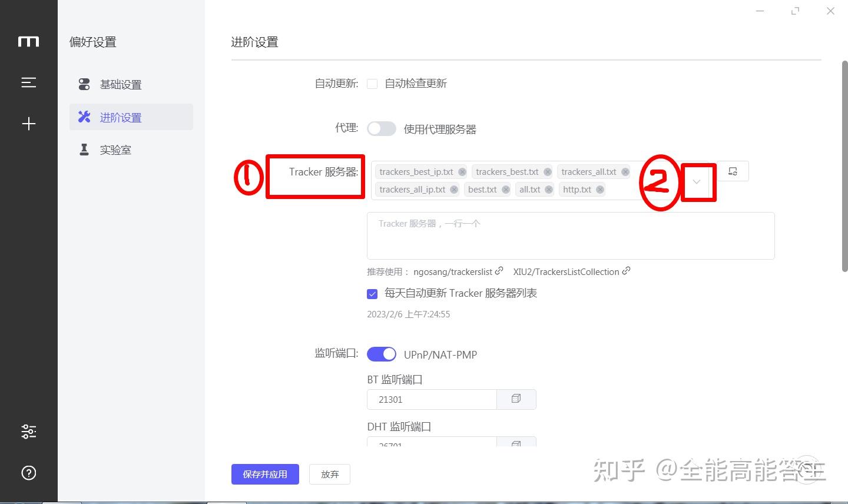
Task: Click the plus icon to add new task
Action: tap(29, 124)
